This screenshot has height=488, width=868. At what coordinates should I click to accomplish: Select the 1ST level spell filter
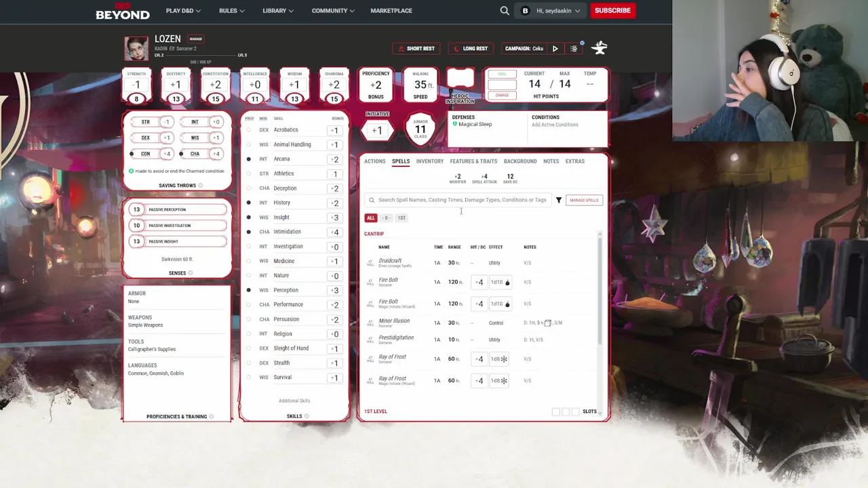tap(401, 218)
